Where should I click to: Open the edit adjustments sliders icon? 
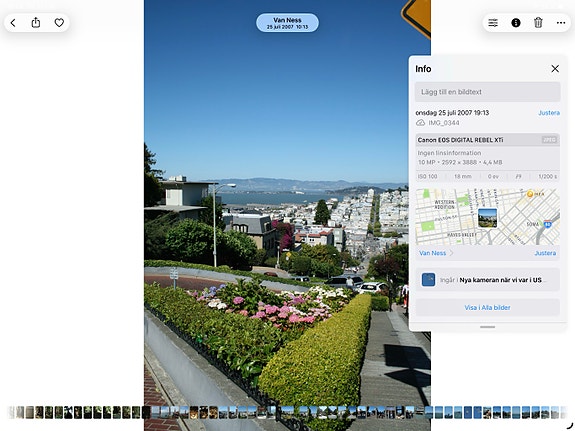493,23
